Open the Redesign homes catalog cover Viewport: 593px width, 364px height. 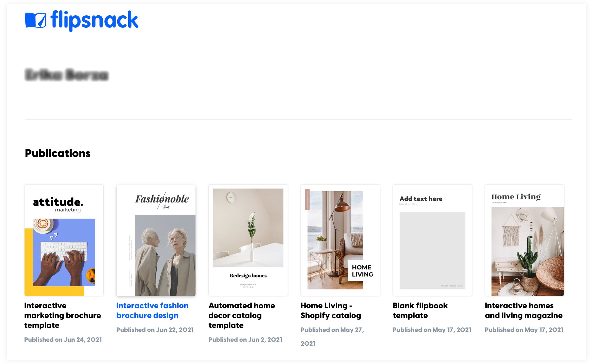point(248,240)
